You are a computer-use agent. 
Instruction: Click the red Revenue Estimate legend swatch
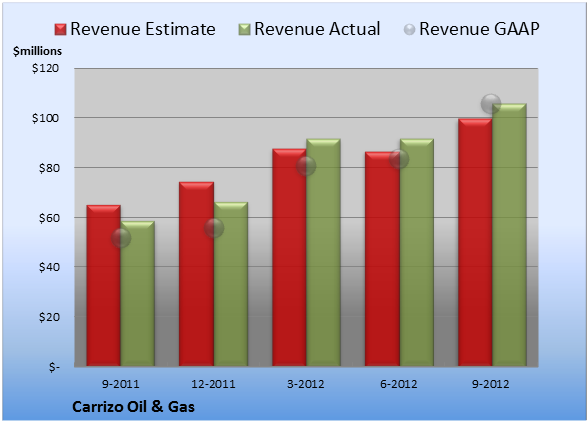[x=60, y=30]
